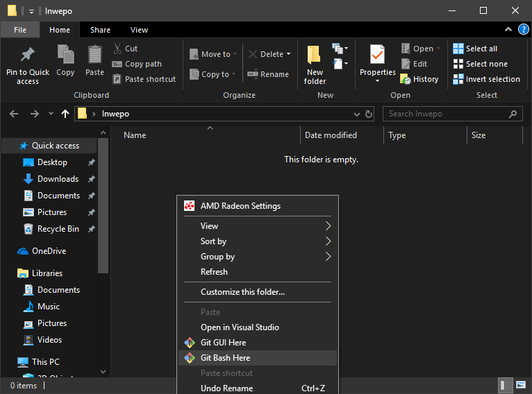Image resolution: width=532 pixels, height=394 pixels.
Task: Switch to the View ribbon tab
Action: tap(139, 30)
